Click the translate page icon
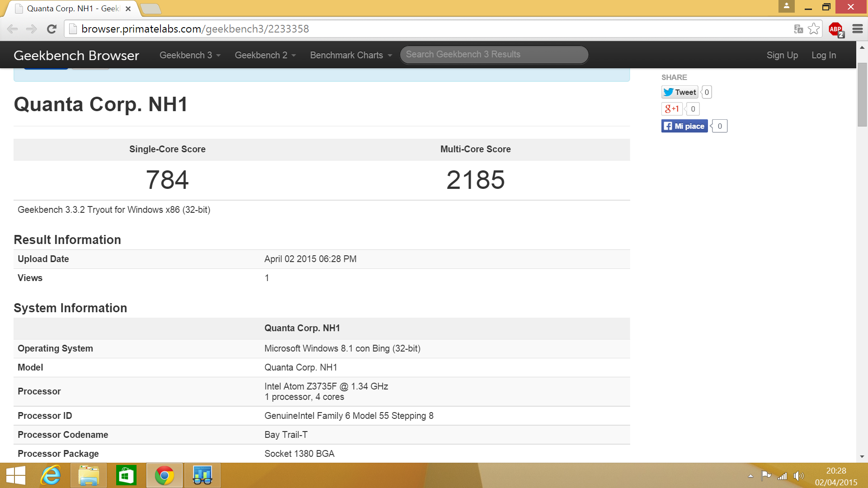The height and width of the screenshot is (488, 868). pyautogui.click(x=798, y=29)
